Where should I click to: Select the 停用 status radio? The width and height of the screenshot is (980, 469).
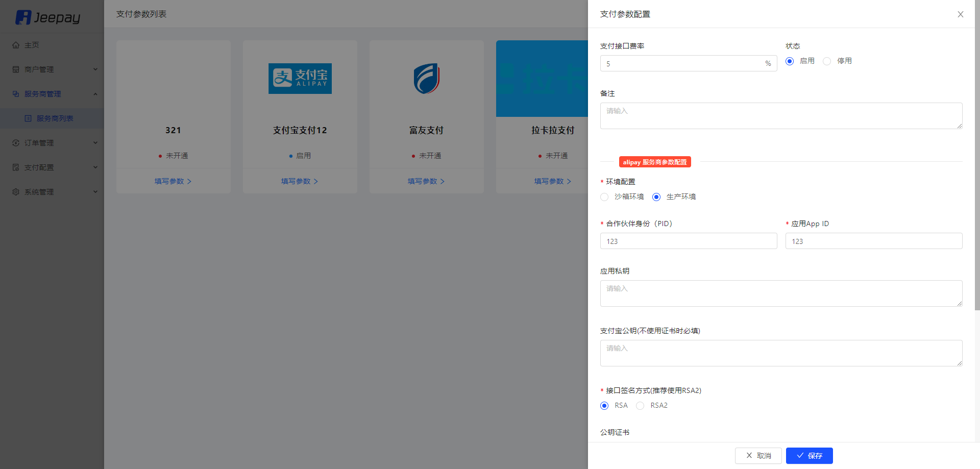pyautogui.click(x=827, y=61)
